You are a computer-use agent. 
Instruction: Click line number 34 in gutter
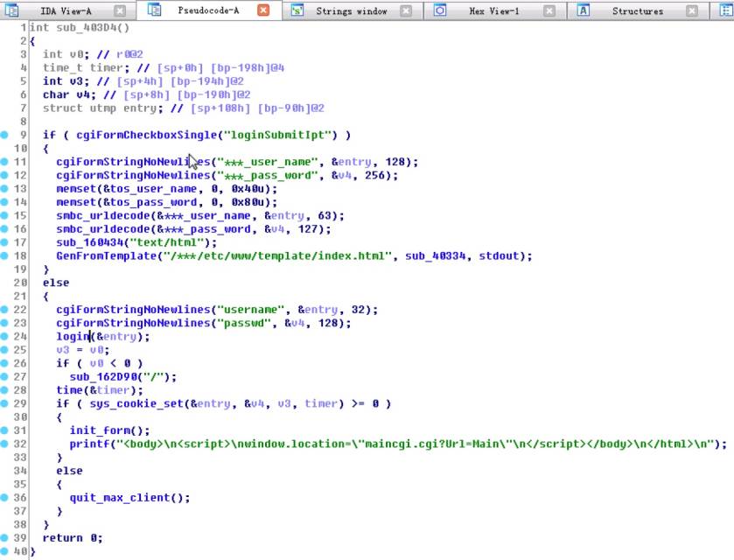pyautogui.click(x=20, y=471)
